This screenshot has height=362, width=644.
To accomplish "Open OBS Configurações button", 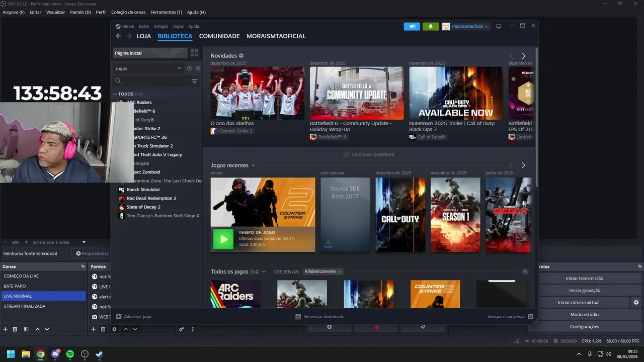I will pyautogui.click(x=585, y=327).
